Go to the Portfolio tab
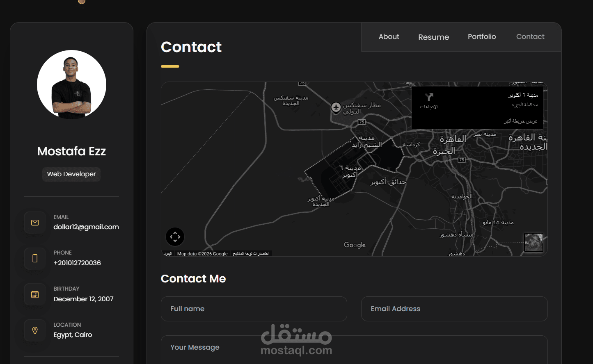Image resolution: width=593 pixels, height=364 pixels. [482, 36]
